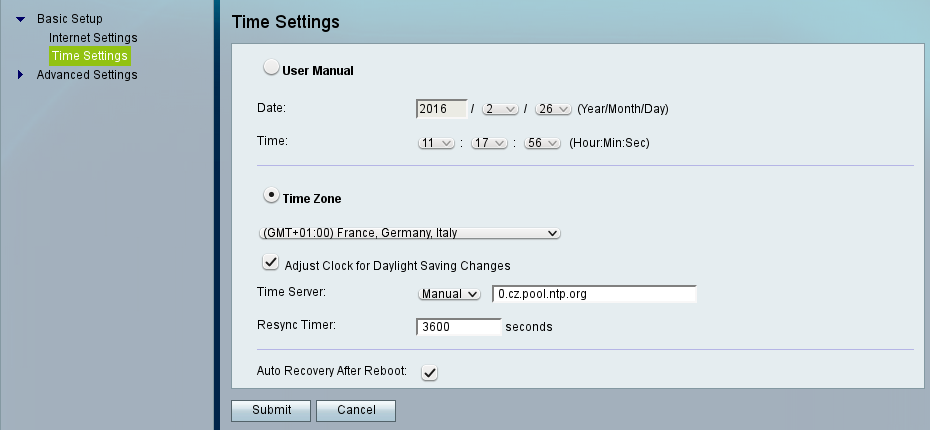Toggle Adjust Clock for Daylight Saving checkbox
This screenshot has height=430, width=930.
point(270,263)
